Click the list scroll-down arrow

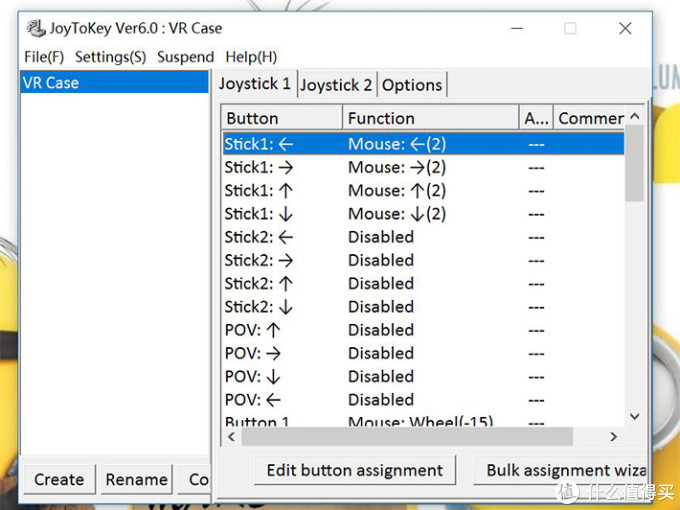634,416
